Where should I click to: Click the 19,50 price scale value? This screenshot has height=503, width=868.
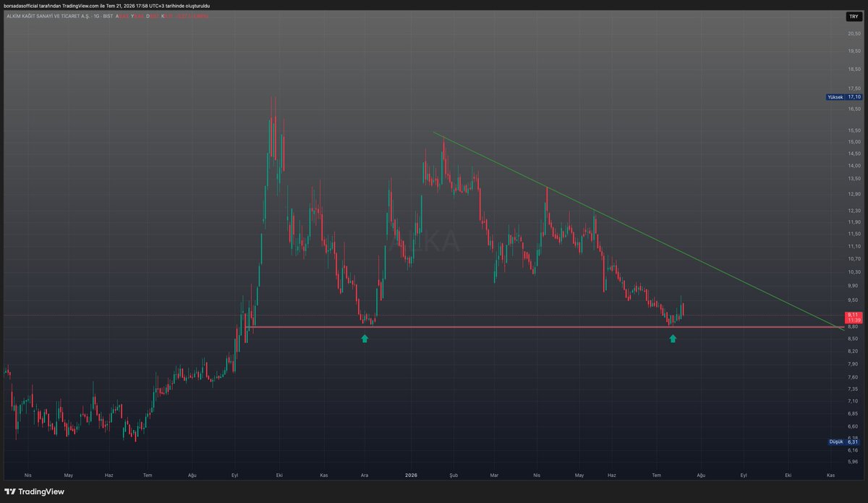[854, 51]
